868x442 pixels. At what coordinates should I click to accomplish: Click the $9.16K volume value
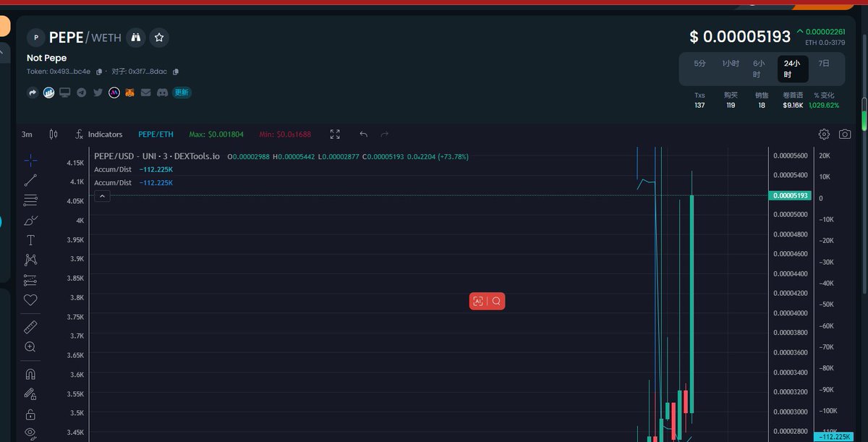[x=793, y=106]
